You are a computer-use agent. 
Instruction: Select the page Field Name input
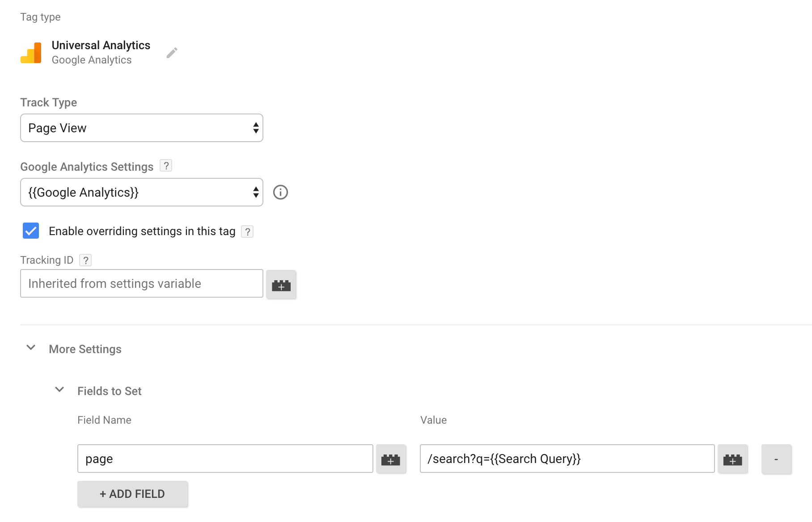pyautogui.click(x=225, y=459)
